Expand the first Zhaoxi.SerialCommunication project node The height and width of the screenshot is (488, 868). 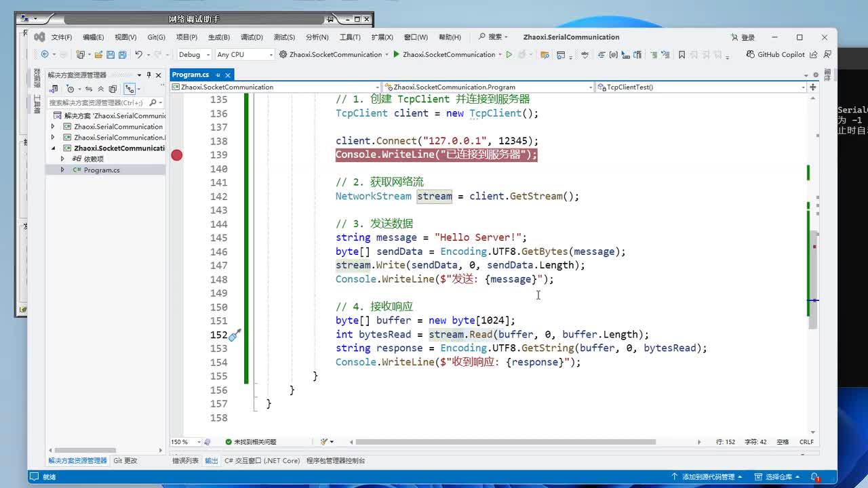coord(53,127)
